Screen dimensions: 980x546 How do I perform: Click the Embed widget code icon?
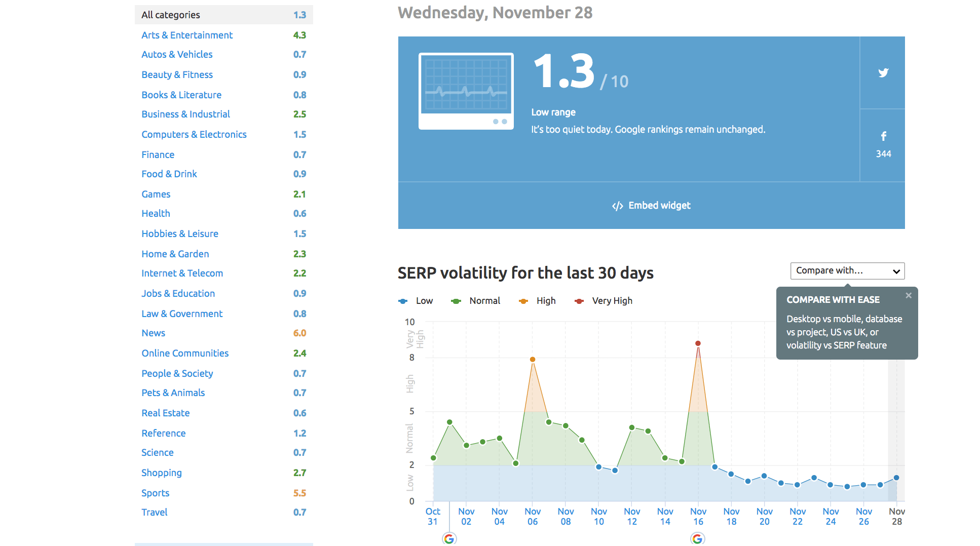pos(617,205)
